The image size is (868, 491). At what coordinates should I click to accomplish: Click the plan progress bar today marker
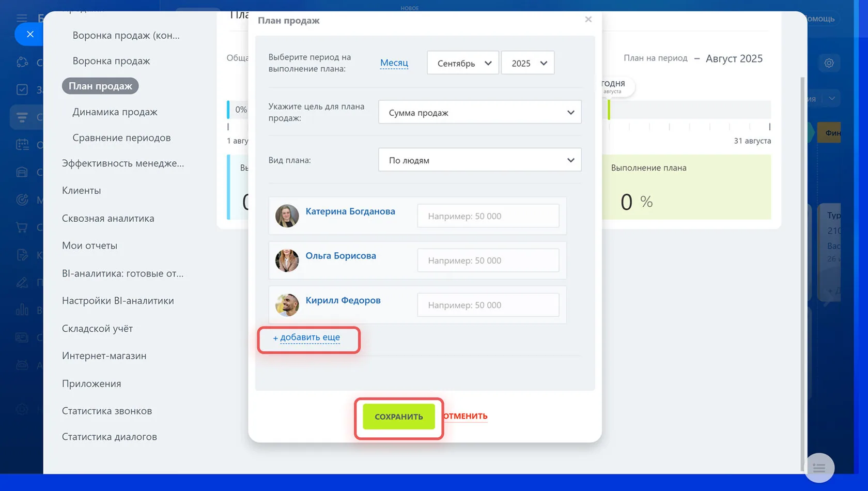(x=609, y=110)
